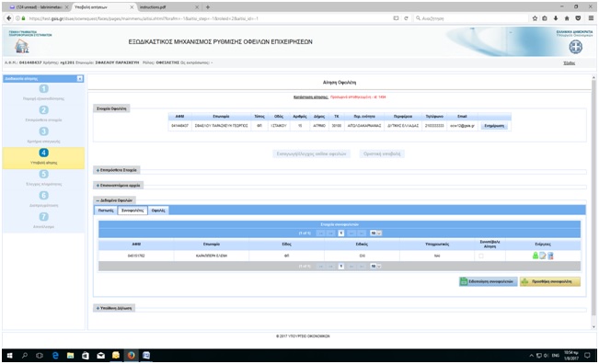Click the delete trash icon for the co-debtor row
599x364 pixels.
pyautogui.click(x=550, y=256)
